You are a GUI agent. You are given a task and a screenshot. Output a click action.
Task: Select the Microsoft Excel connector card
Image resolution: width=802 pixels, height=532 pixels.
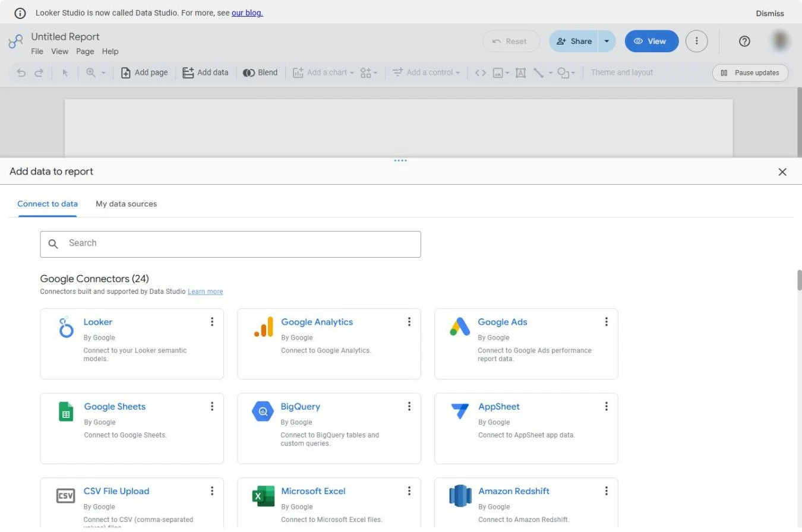(329, 503)
